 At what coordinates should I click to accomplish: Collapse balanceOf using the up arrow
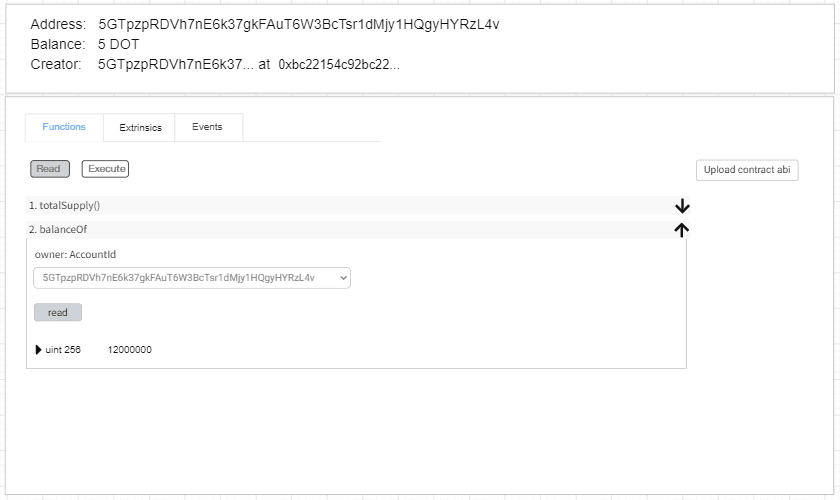(682, 230)
